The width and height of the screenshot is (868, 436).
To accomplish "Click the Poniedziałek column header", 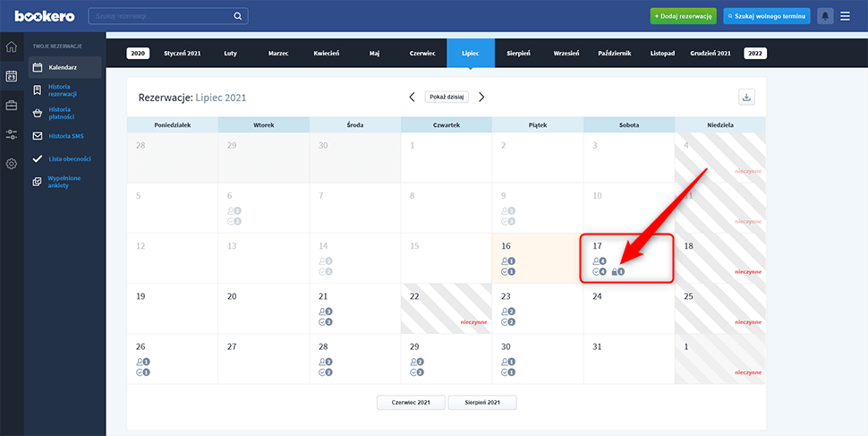I will (173, 124).
